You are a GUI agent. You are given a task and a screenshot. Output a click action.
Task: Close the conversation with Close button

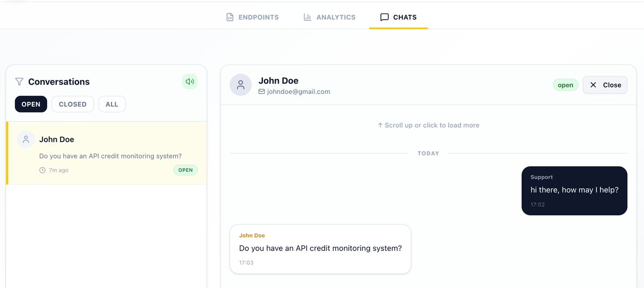tap(605, 85)
